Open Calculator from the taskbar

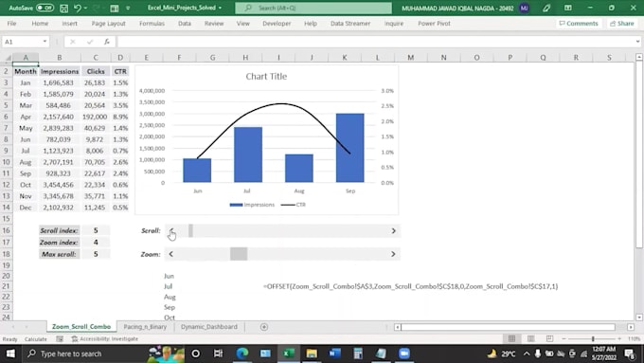pyautogui.click(x=358, y=354)
